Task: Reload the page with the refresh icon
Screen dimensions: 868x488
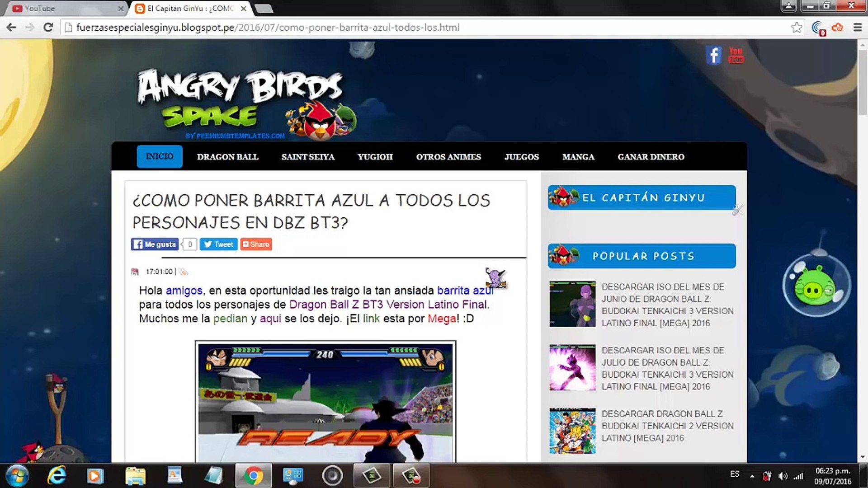Action: click(48, 28)
